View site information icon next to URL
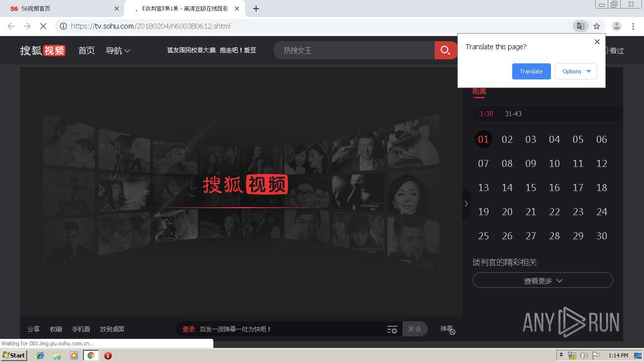The image size is (644, 362). pyautogui.click(x=63, y=26)
